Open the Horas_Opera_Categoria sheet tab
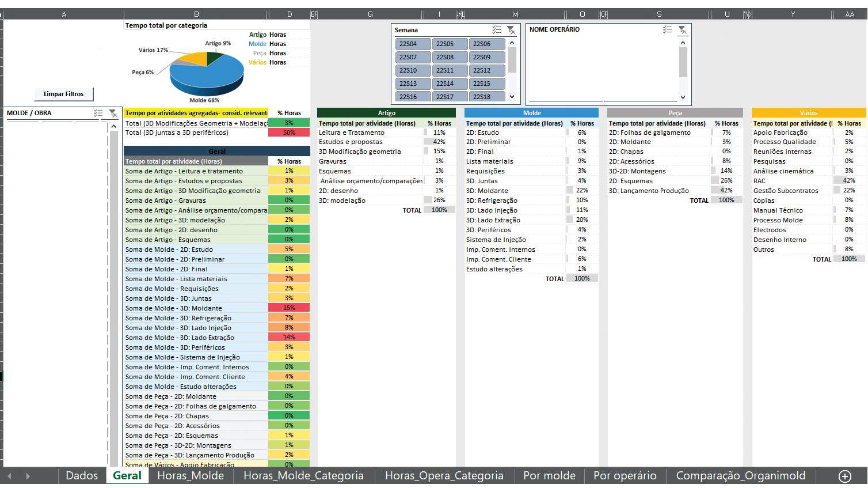Screen dimensions: 868x488 point(444,475)
